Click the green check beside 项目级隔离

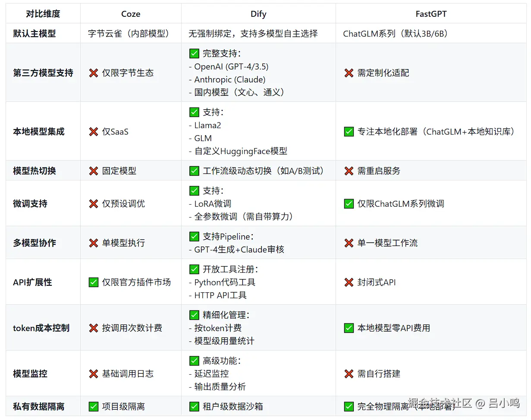pyautogui.click(x=93, y=407)
